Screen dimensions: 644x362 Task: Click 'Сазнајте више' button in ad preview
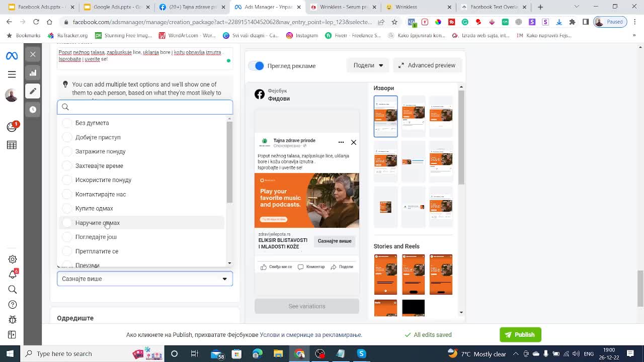tap(335, 241)
